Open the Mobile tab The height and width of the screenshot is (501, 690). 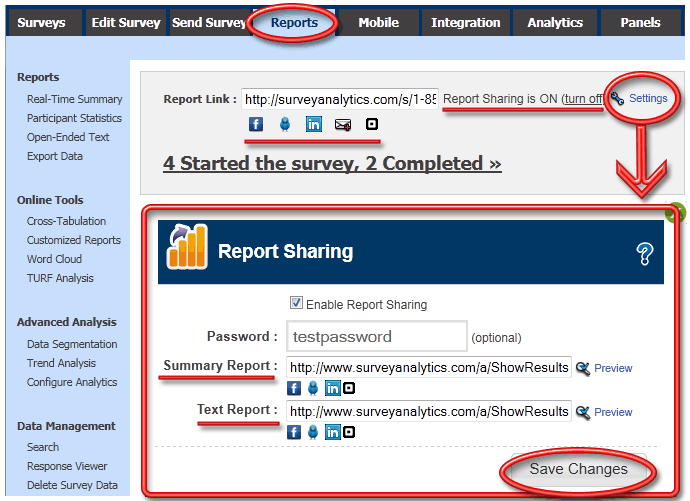point(378,22)
